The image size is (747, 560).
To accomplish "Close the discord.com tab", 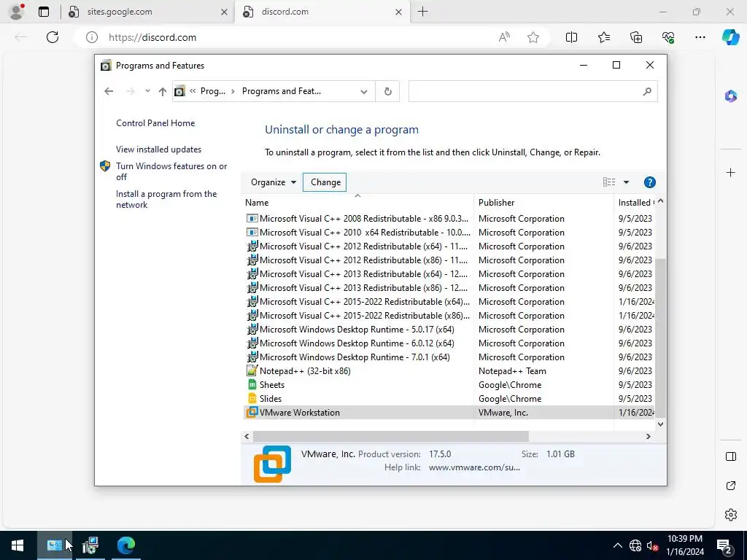I will [399, 12].
